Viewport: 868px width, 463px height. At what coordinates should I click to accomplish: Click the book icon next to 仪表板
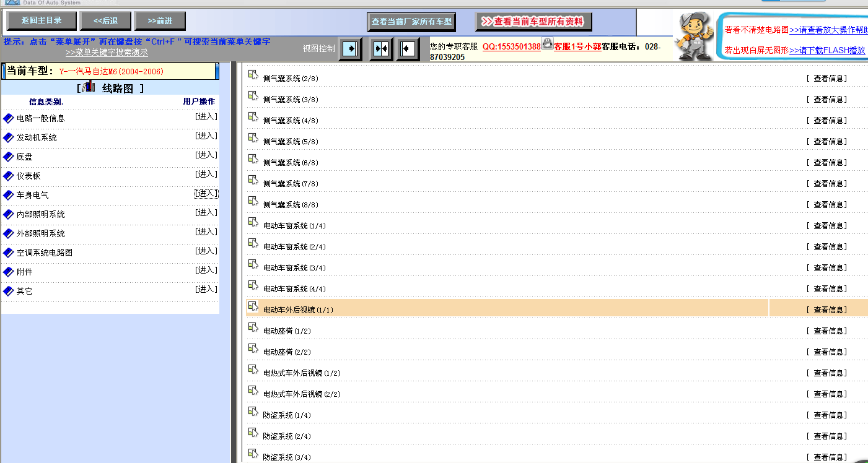(8, 176)
